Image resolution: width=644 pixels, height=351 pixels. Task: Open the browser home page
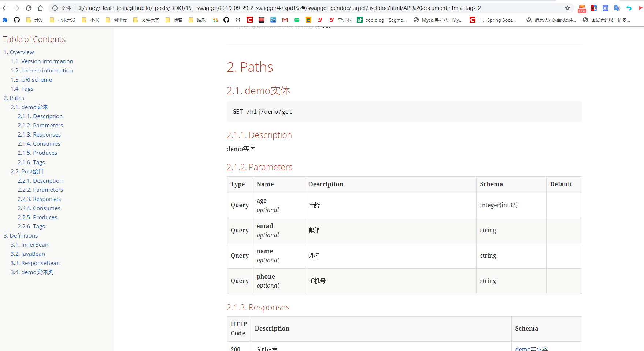40,8
